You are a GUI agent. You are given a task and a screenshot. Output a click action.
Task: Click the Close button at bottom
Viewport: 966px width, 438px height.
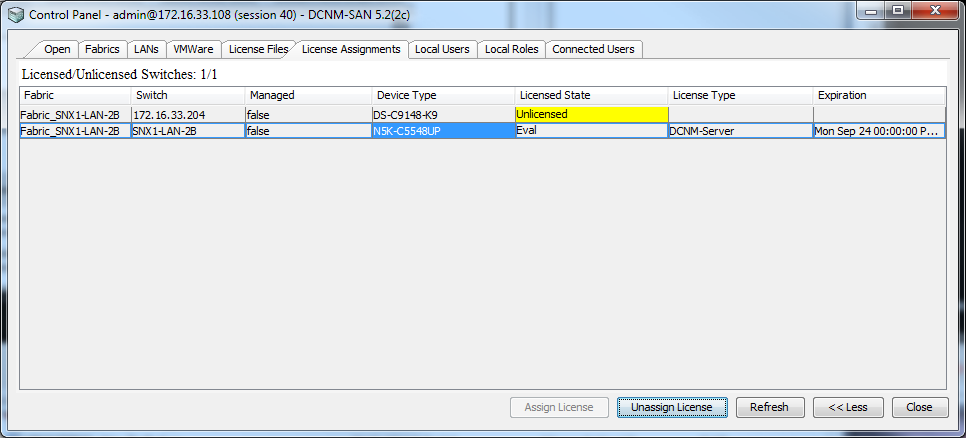[919, 407]
